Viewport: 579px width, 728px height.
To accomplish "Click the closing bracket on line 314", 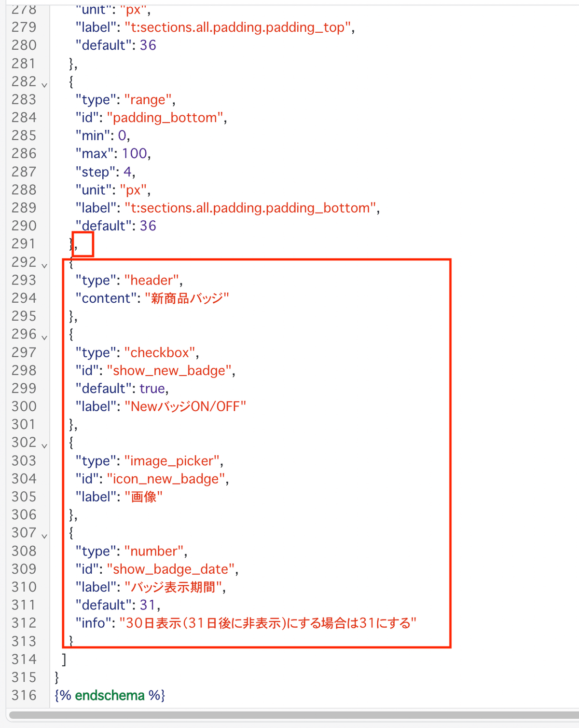I will (x=64, y=659).
